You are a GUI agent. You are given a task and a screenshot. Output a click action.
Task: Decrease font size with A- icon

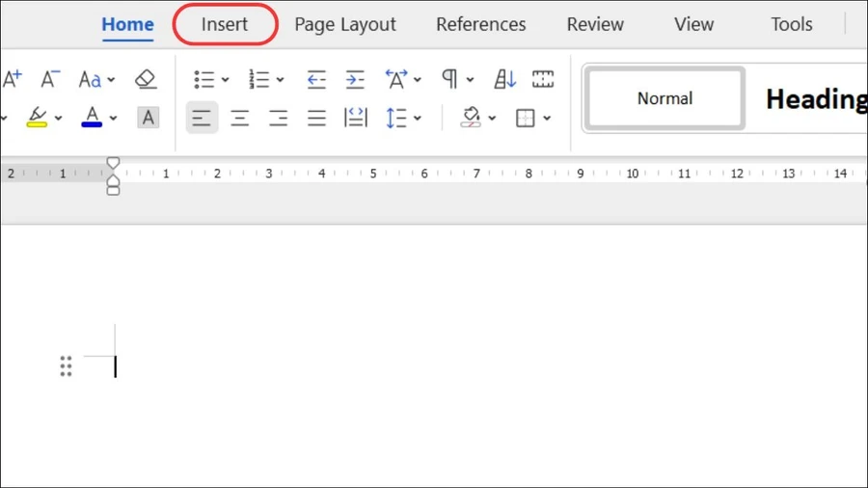coord(50,79)
